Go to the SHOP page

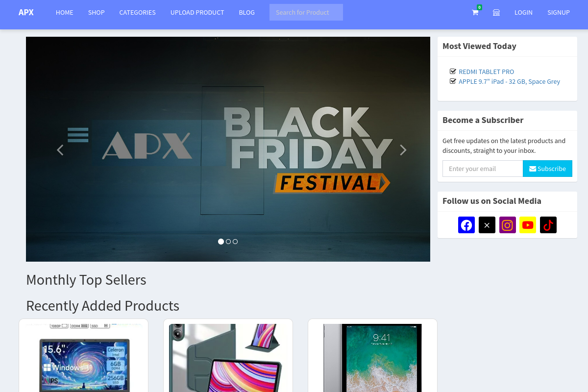pos(96,13)
